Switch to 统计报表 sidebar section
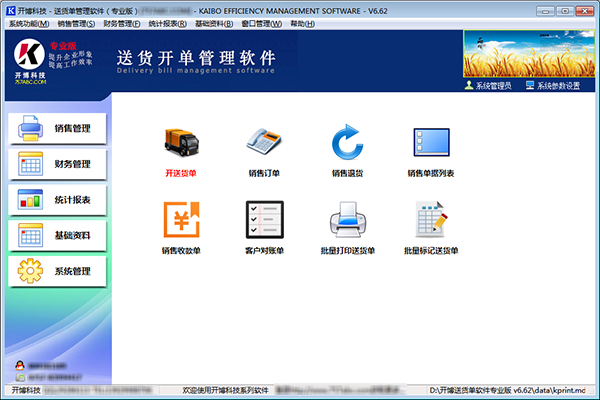Viewport: 600px width, 400px height. 56,200
